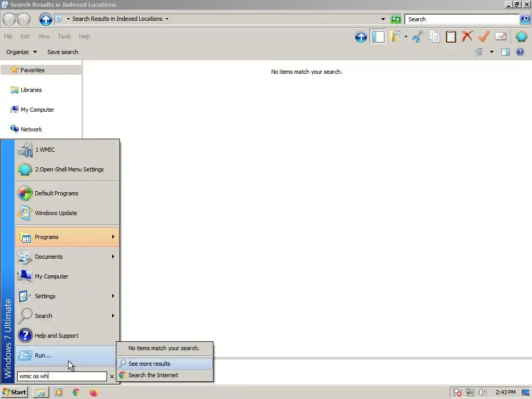Open Classic Explorer settings shell icon
The image size is (532, 399).
click(522, 36)
